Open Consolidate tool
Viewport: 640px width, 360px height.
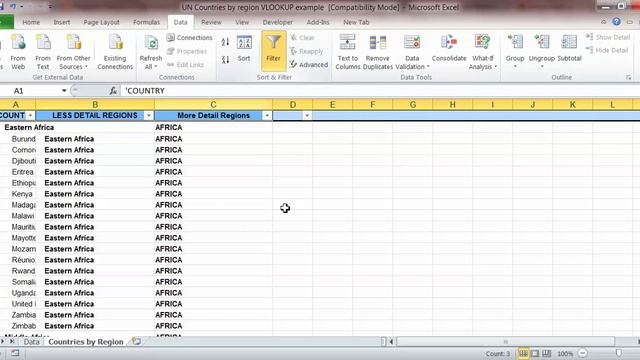(x=449, y=49)
